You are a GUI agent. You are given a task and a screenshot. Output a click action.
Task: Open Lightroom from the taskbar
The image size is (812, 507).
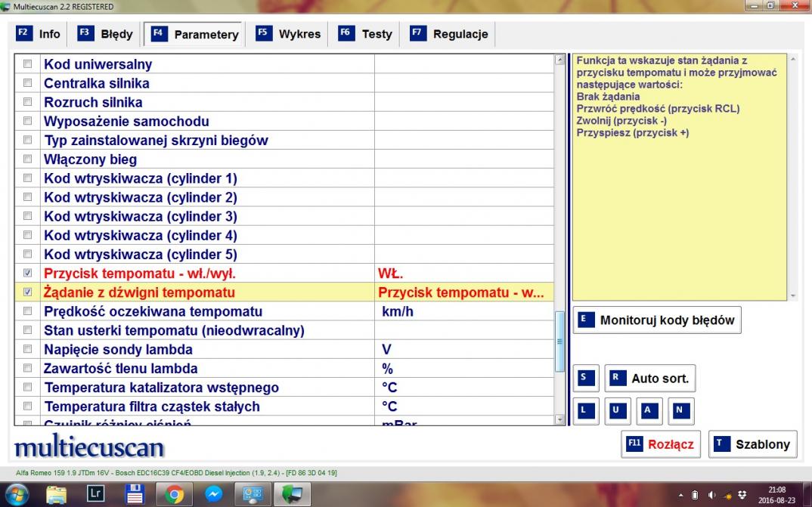tap(96, 494)
